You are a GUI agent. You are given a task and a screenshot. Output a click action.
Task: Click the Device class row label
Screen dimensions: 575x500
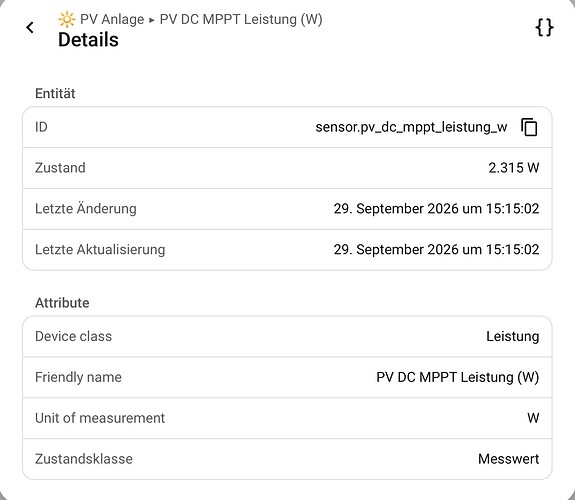[x=73, y=336]
